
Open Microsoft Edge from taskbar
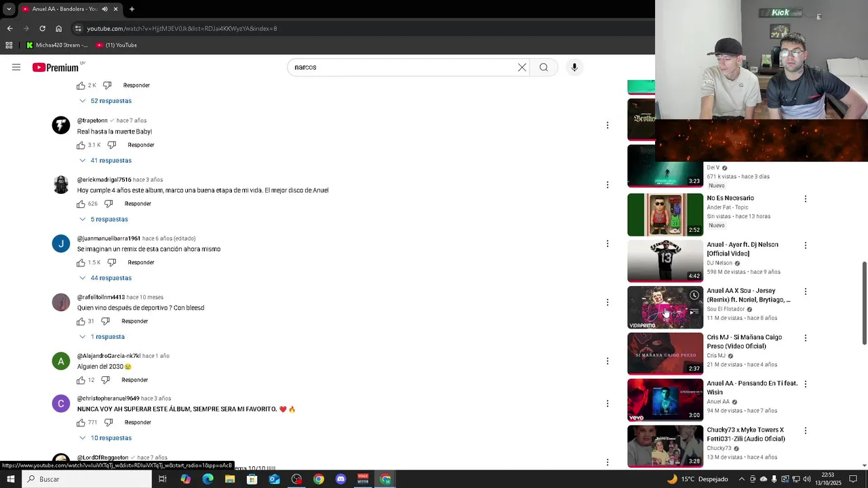[208, 479]
